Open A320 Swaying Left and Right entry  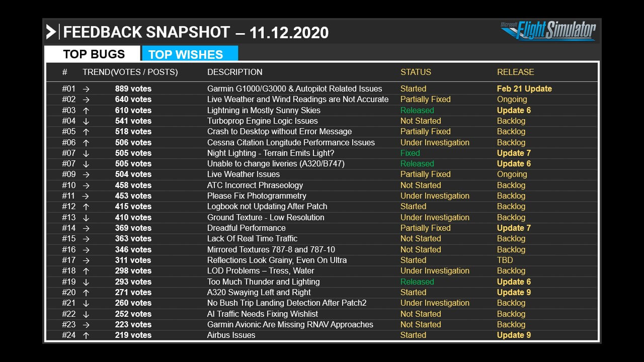point(259,292)
